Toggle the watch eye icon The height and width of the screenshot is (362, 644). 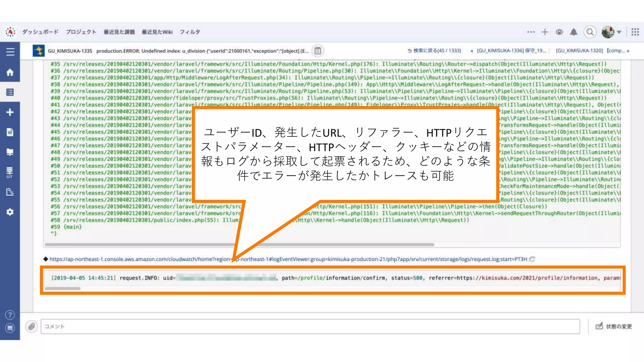coord(559,32)
